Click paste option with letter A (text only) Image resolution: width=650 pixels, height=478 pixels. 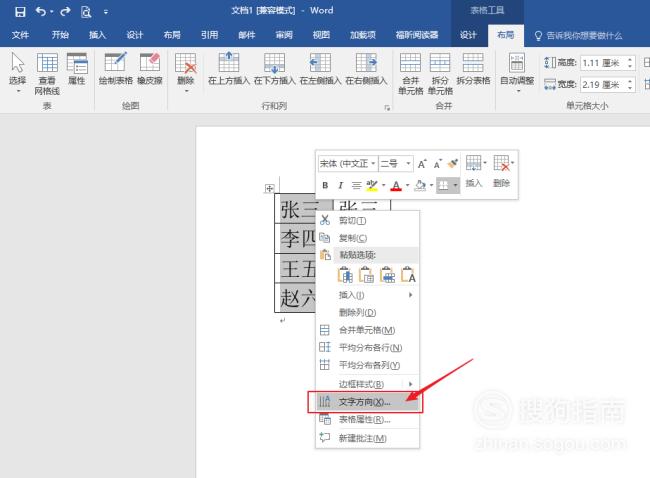(408, 274)
